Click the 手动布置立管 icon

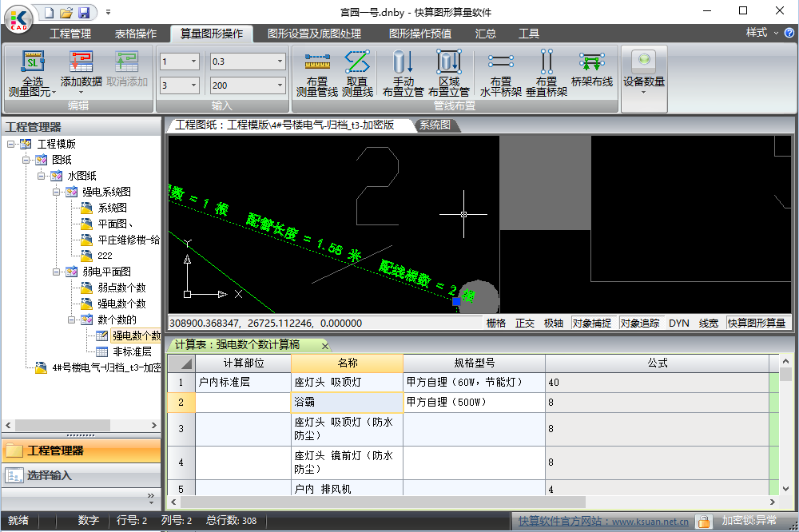click(403, 63)
